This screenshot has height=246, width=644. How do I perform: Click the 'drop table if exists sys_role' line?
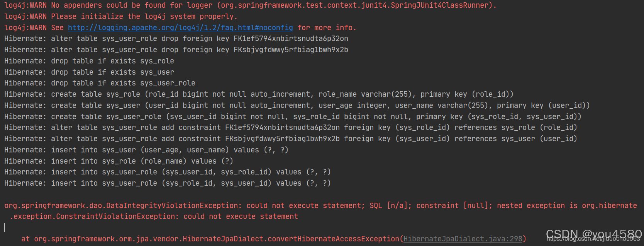[89, 61]
